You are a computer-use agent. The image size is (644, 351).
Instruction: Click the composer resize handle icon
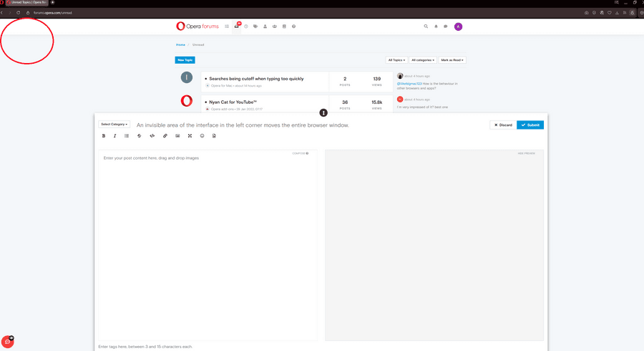(x=323, y=112)
